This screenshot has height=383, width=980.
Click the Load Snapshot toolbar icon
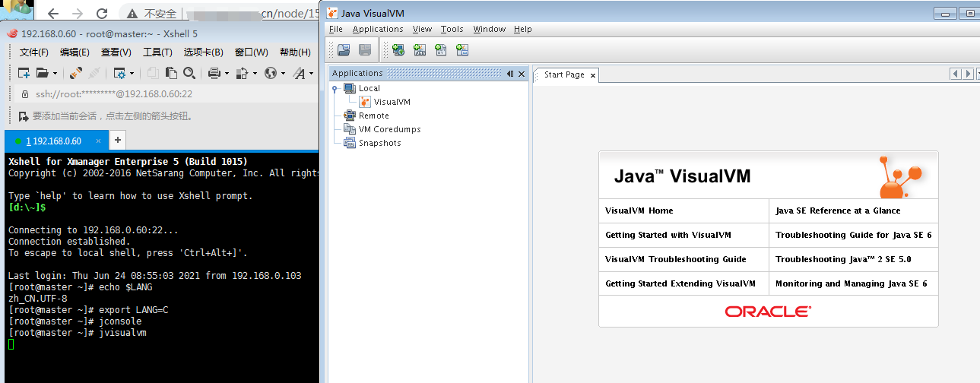344,50
